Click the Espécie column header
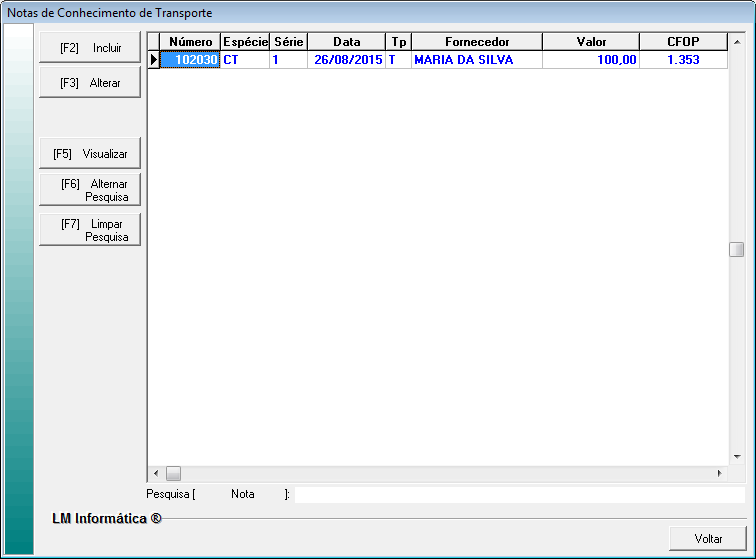The width and height of the screenshot is (756, 559). (x=245, y=42)
